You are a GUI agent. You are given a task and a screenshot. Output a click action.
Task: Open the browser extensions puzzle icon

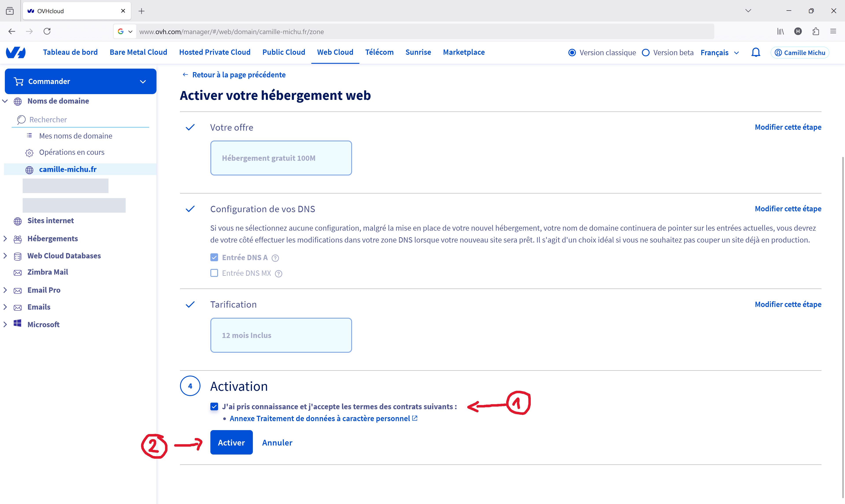tap(816, 31)
